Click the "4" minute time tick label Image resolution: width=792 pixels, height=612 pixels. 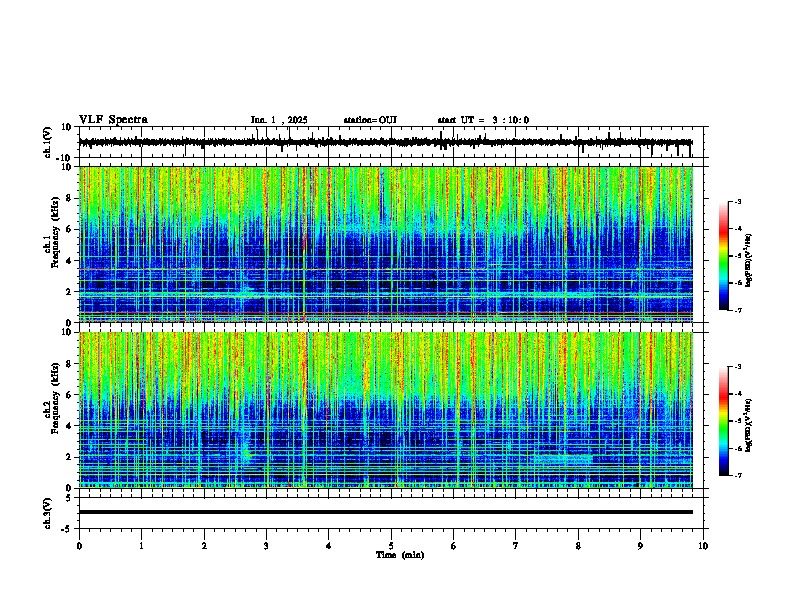tap(328, 546)
